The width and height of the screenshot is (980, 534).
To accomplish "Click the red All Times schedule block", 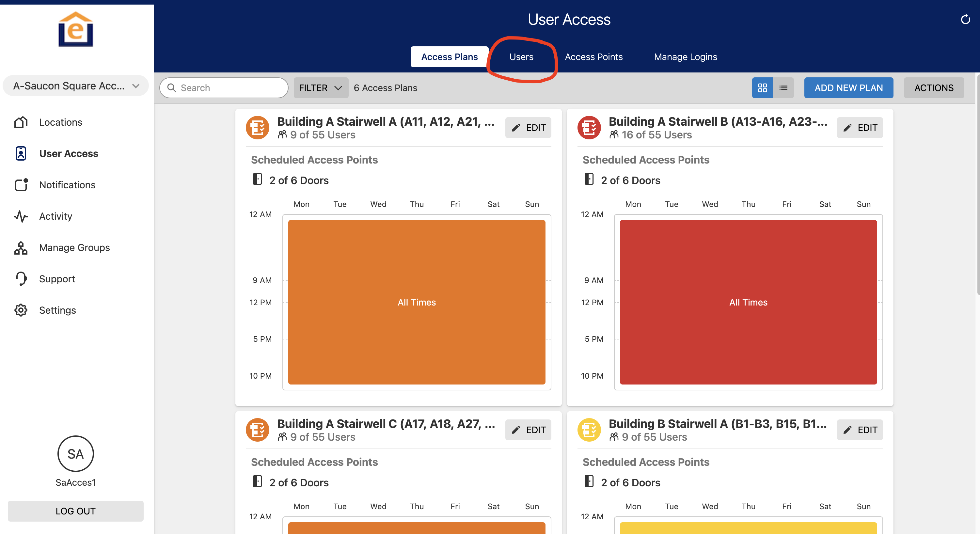I will click(748, 302).
